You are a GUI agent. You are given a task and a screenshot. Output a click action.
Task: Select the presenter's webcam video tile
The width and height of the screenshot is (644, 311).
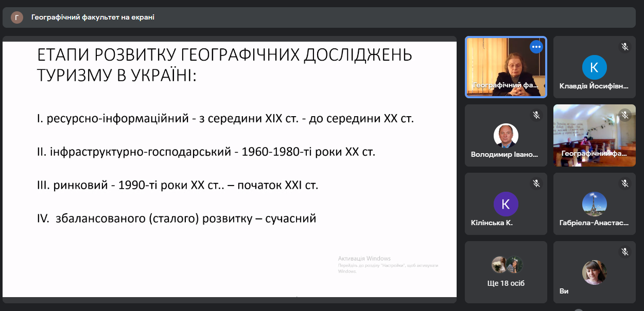click(x=506, y=67)
